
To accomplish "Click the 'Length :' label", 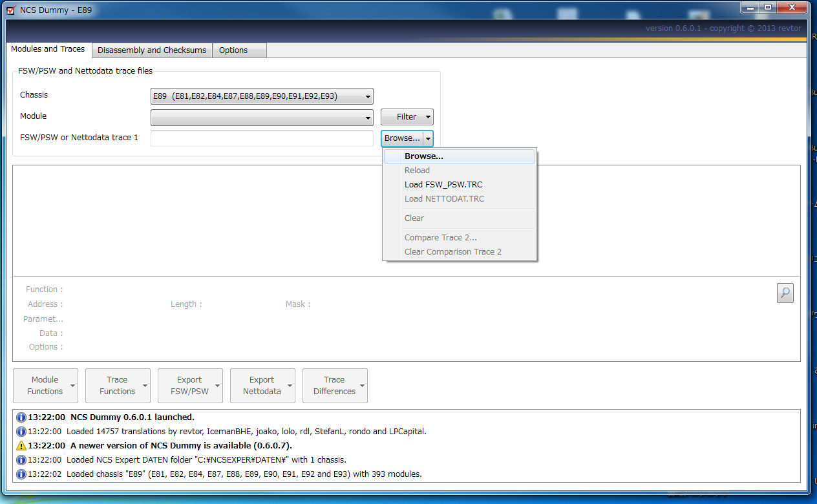I will (186, 304).
